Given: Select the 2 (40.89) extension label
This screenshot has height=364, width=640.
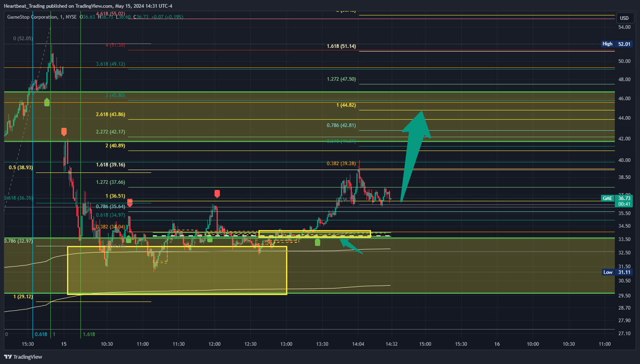Looking at the screenshot, I should [x=115, y=146].
